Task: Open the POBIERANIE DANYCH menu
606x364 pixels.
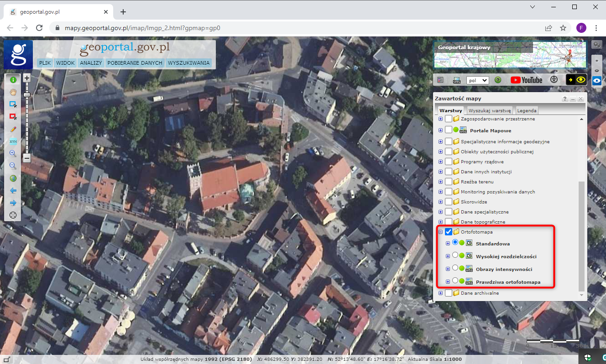Action: 135,63
